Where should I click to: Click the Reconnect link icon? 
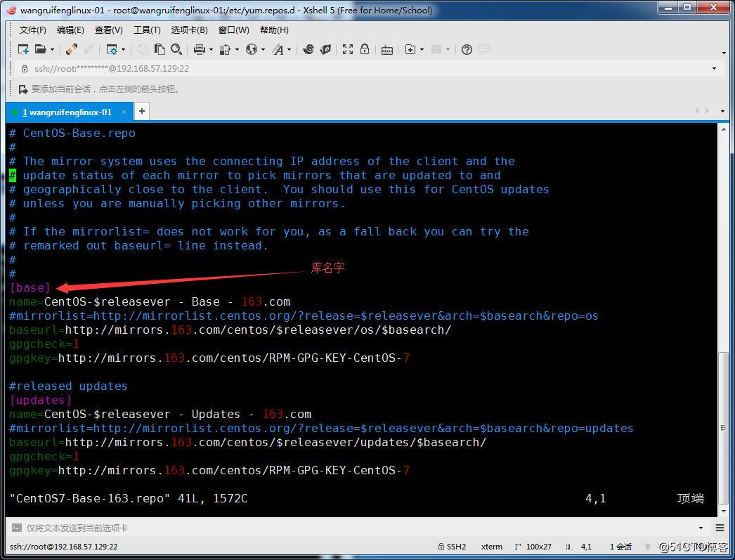point(71,49)
